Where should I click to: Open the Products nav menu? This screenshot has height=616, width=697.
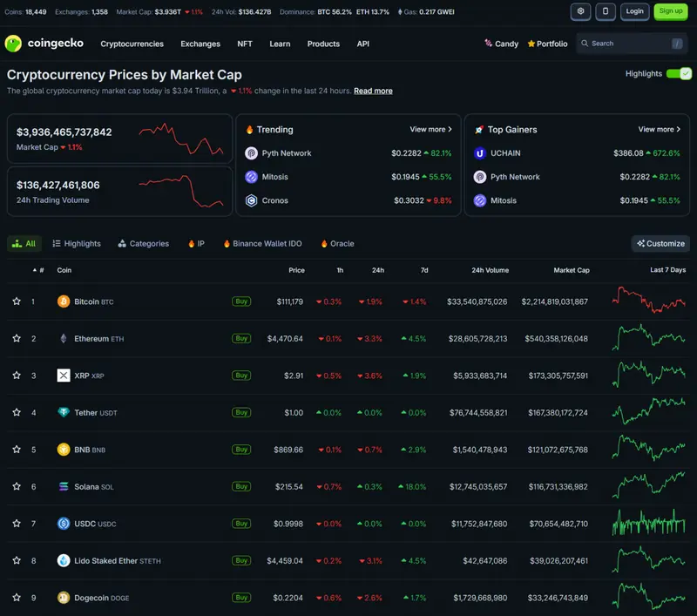(x=323, y=44)
